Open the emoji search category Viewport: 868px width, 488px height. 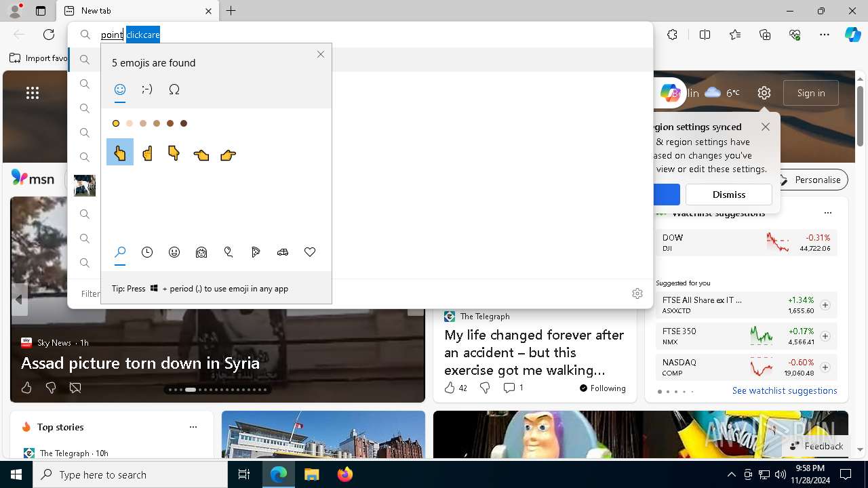[120, 252]
